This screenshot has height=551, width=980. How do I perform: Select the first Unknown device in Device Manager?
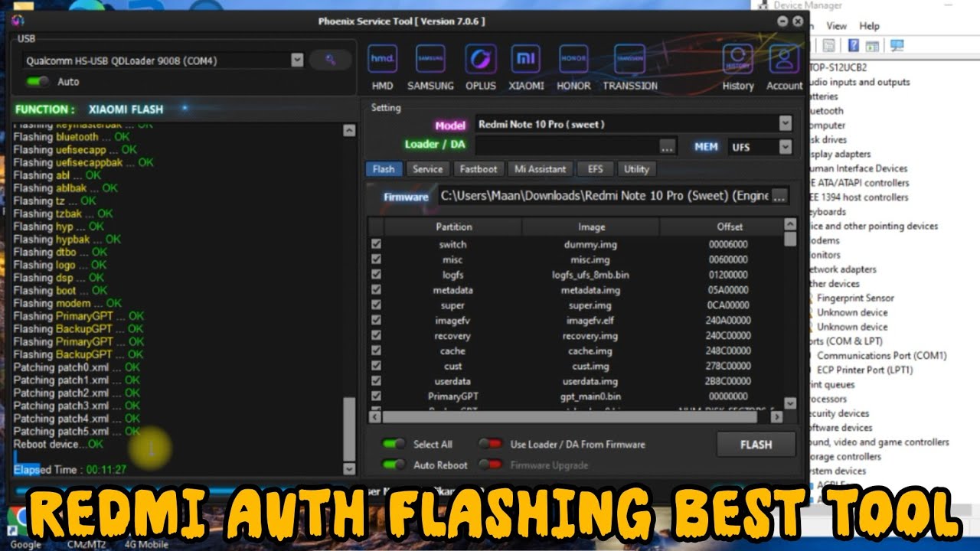(852, 312)
